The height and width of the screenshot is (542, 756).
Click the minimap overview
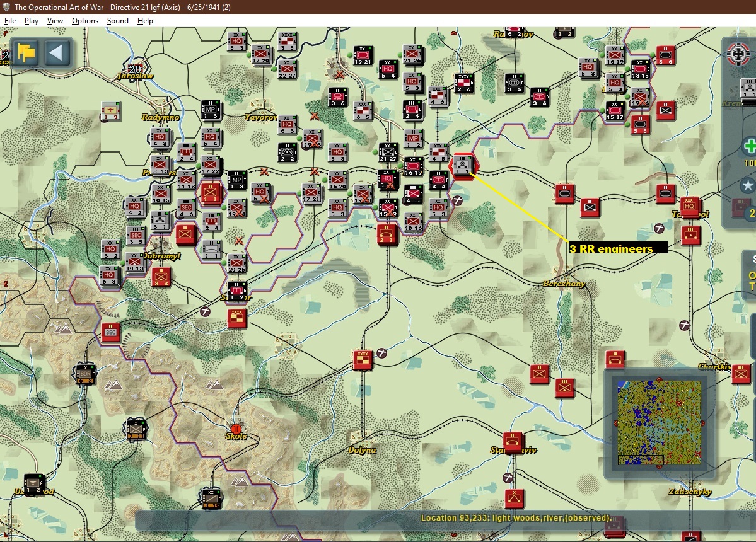660,423
